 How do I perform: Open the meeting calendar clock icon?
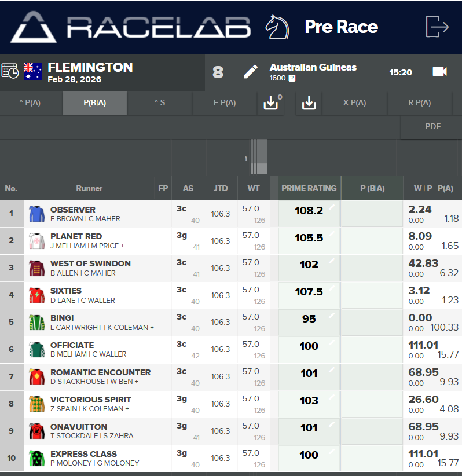pos(10,71)
